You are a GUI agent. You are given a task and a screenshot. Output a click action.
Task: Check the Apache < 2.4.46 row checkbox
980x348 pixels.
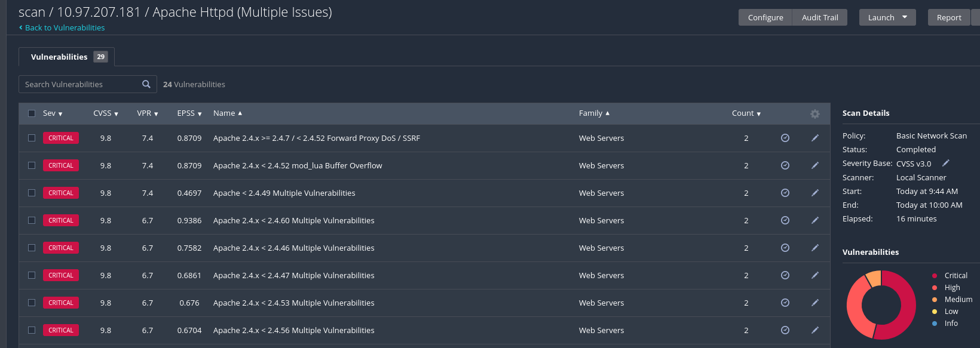click(32, 248)
